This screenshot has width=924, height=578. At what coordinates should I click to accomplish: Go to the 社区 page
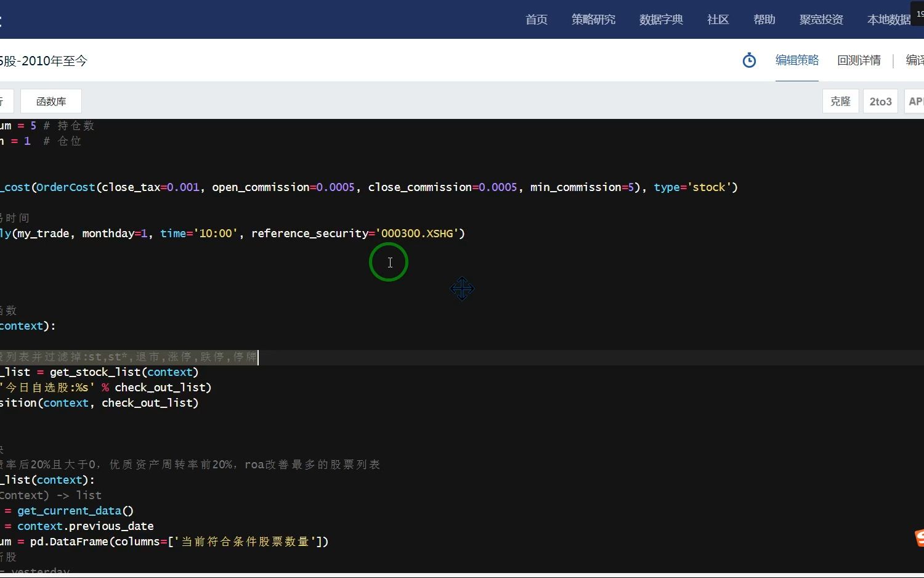pos(718,20)
